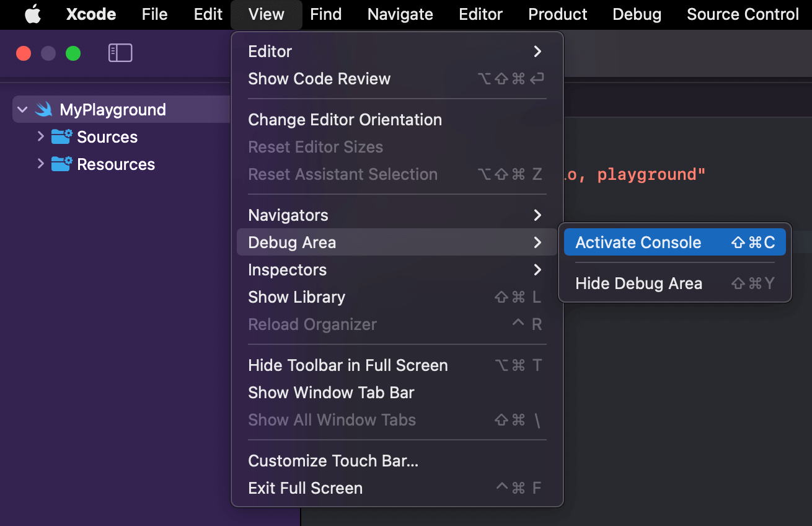The image size is (812, 526).
Task: Choose Exit Full Screen
Action: [x=397, y=488]
